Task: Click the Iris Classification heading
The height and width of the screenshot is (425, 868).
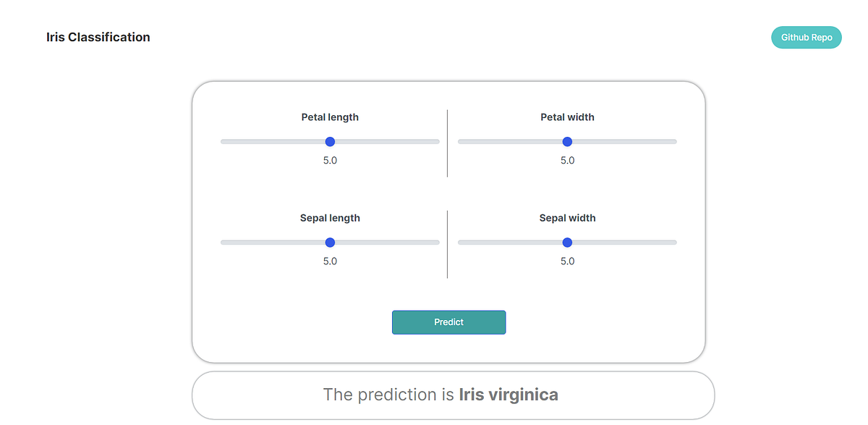Action: (98, 37)
